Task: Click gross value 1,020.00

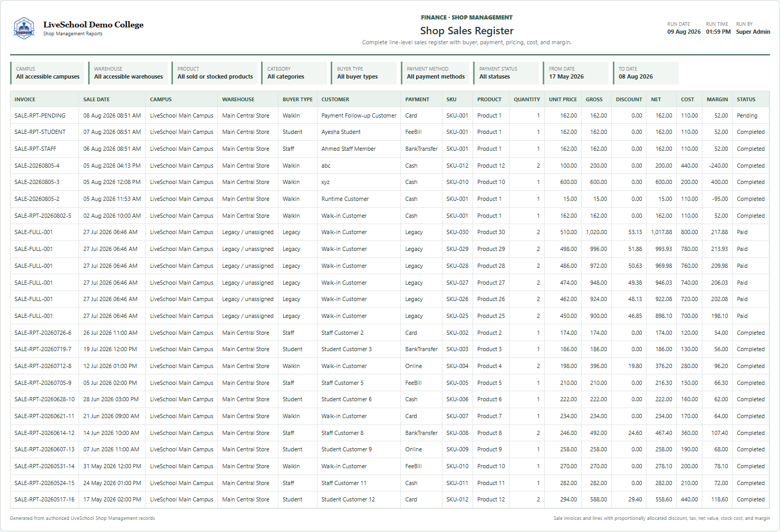Action: (596, 232)
